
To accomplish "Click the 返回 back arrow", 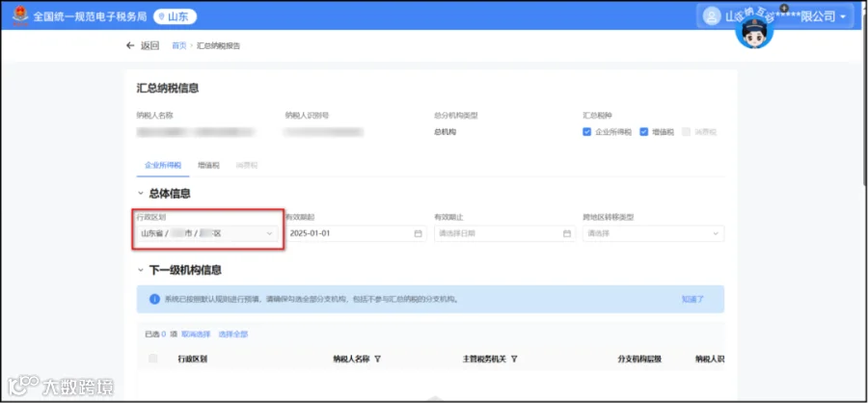I will [130, 45].
